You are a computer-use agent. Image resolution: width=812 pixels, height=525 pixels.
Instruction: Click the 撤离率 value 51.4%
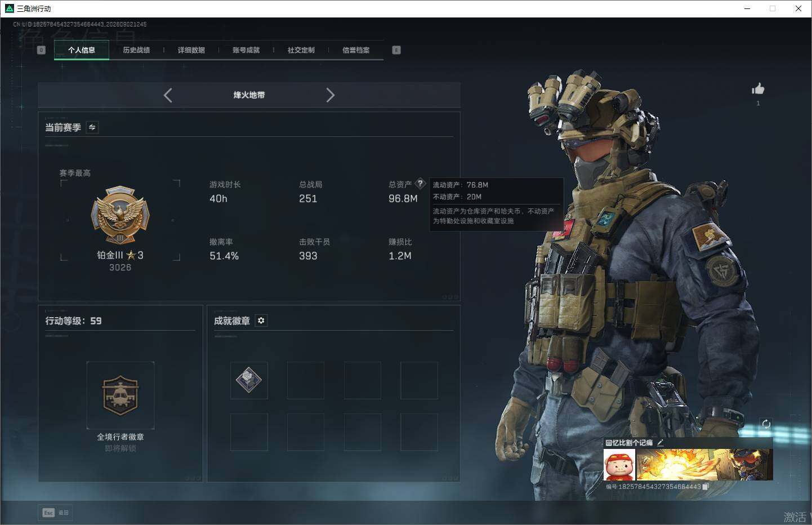224,256
